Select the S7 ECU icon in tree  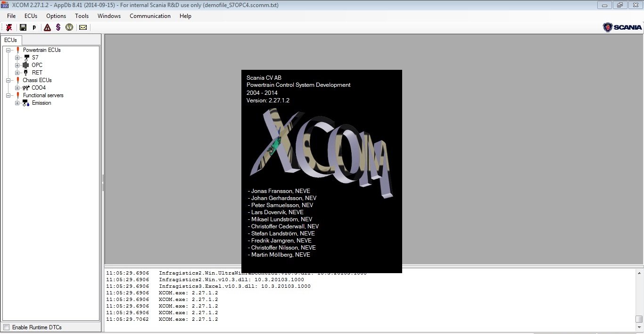26,58
